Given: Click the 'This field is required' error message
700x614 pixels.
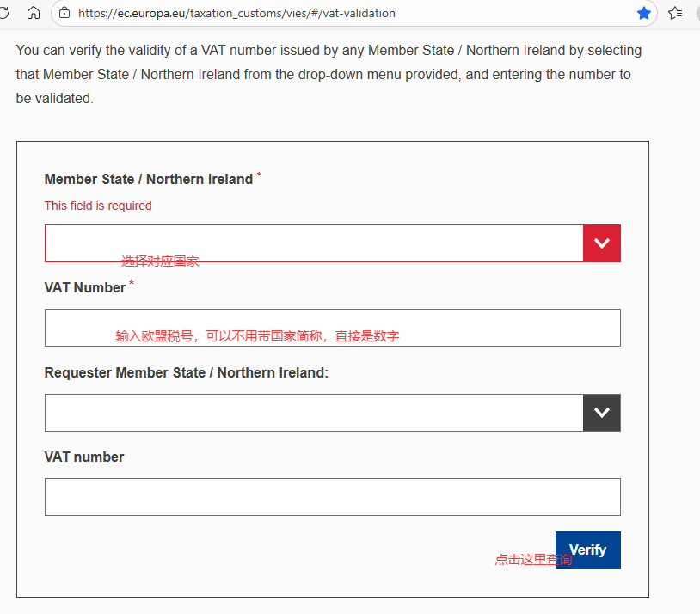Looking at the screenshot, I should pyautogui.click(x=98, y=206).
